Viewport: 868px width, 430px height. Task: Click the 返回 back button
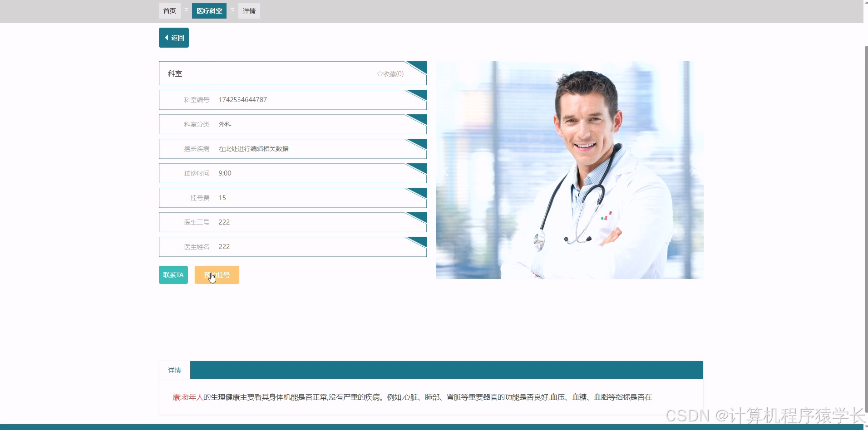174,38
